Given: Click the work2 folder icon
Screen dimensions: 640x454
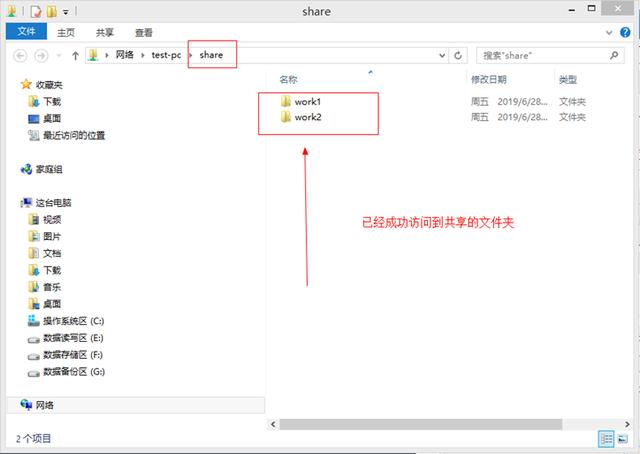Looking at the screenshot, I should click(x=286, y=117).
